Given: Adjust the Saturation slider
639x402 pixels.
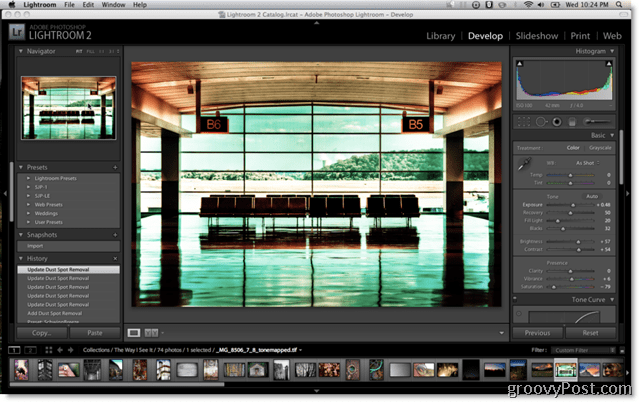Looking at the screenshot, I should tap(553, 287).
